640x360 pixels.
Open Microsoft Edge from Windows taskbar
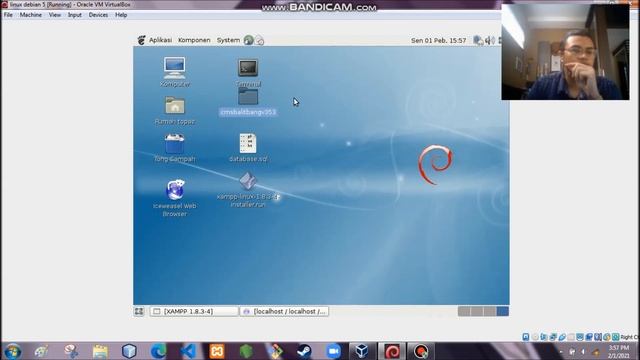(158, 351)
